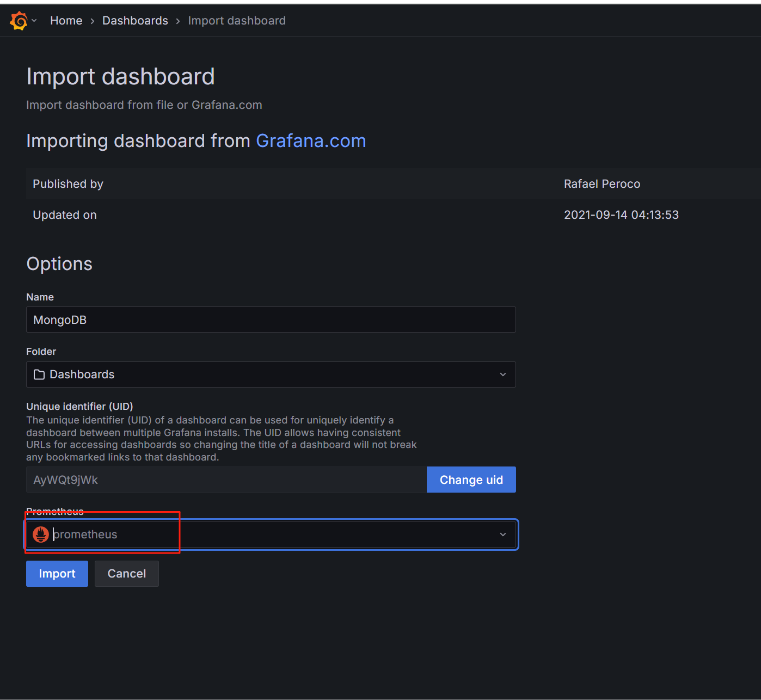This screenshot has height=700, width=761.
Task: Click the Grafana logo icon
Action: point(19,21)
